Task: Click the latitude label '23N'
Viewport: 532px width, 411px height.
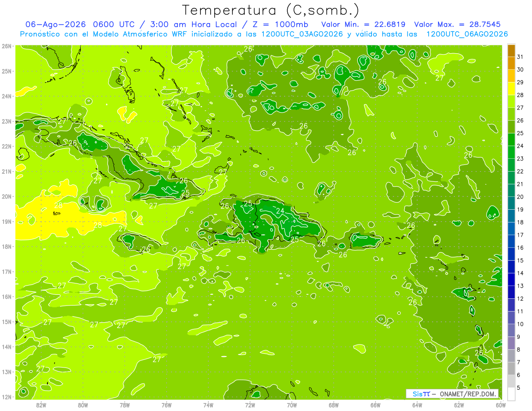Action: [x=7, y=121]
